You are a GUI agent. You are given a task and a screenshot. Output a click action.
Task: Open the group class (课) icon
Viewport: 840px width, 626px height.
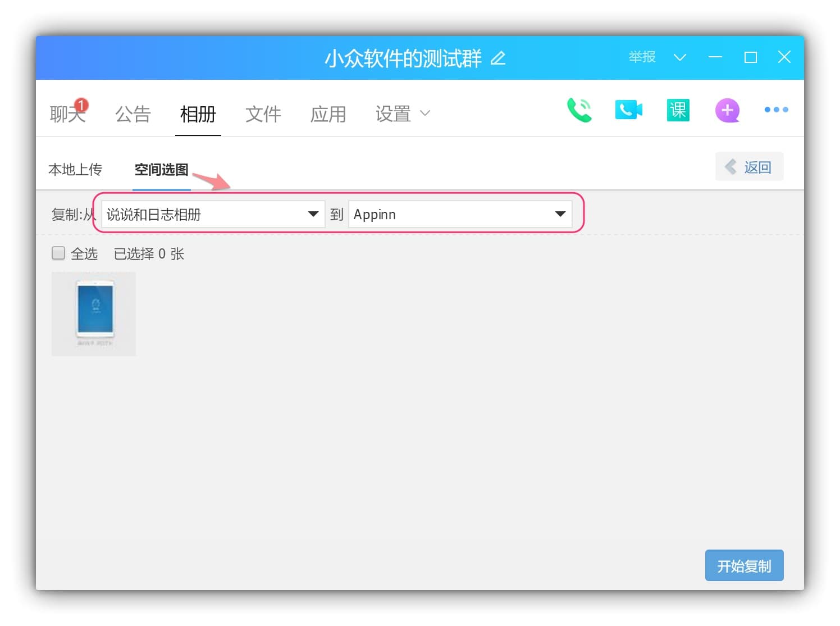tap(678, 110)
